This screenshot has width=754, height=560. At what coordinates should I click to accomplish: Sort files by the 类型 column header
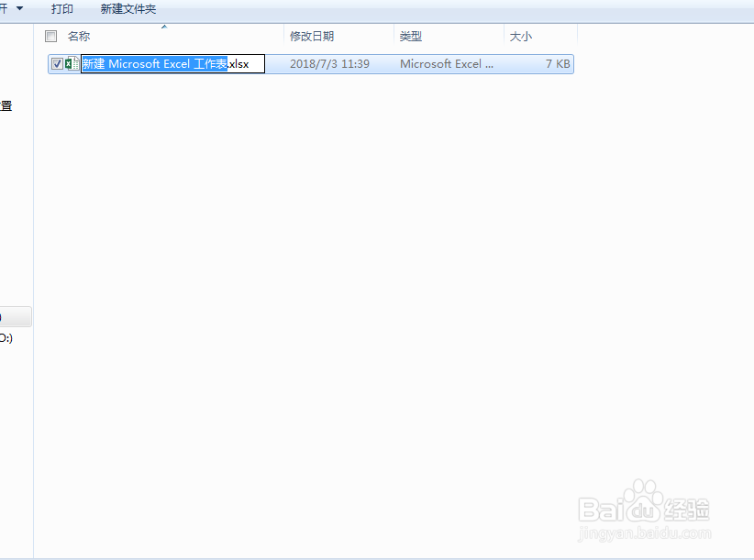point(411,36)
